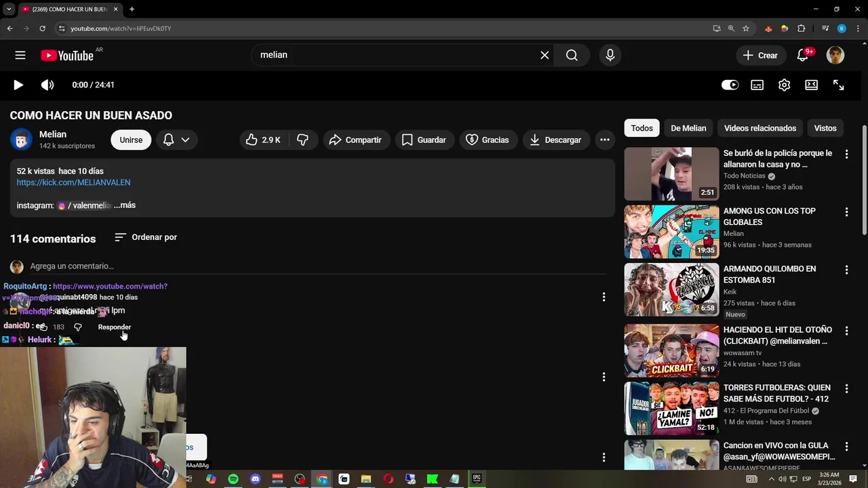Open the 'Se burló de la policía' thumbnail

[x=671, y=174]
